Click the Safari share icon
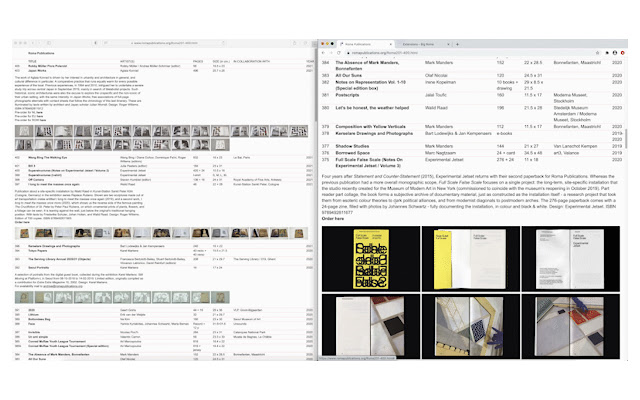Viewport: 640px width, 400px height. pos(294,42)
